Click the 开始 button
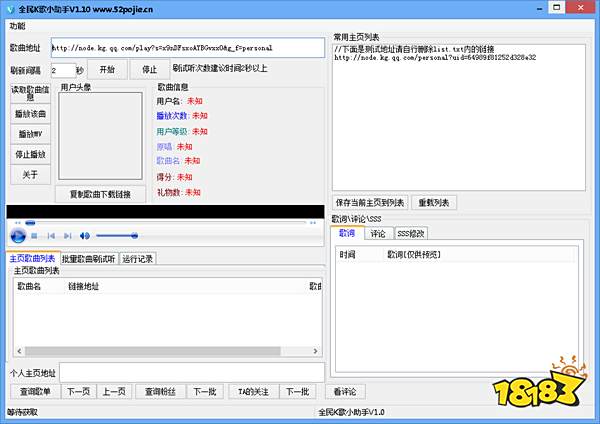 coord(107,70)
